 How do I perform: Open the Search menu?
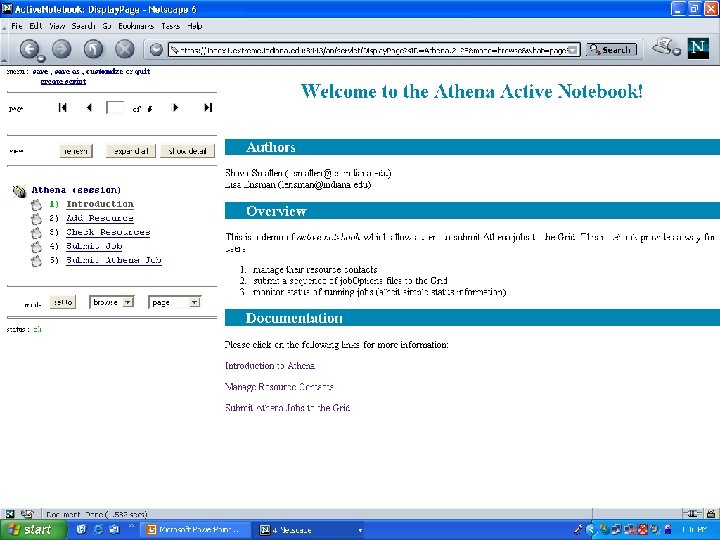83,26
